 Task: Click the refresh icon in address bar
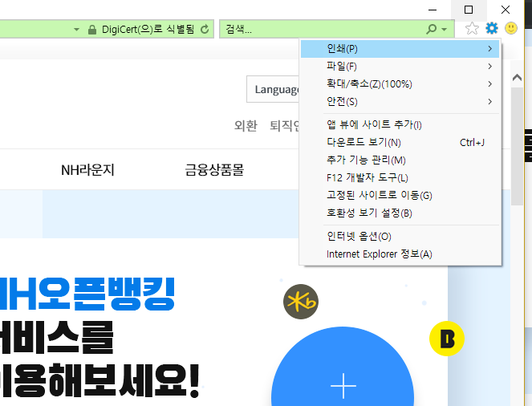point(205,30)
